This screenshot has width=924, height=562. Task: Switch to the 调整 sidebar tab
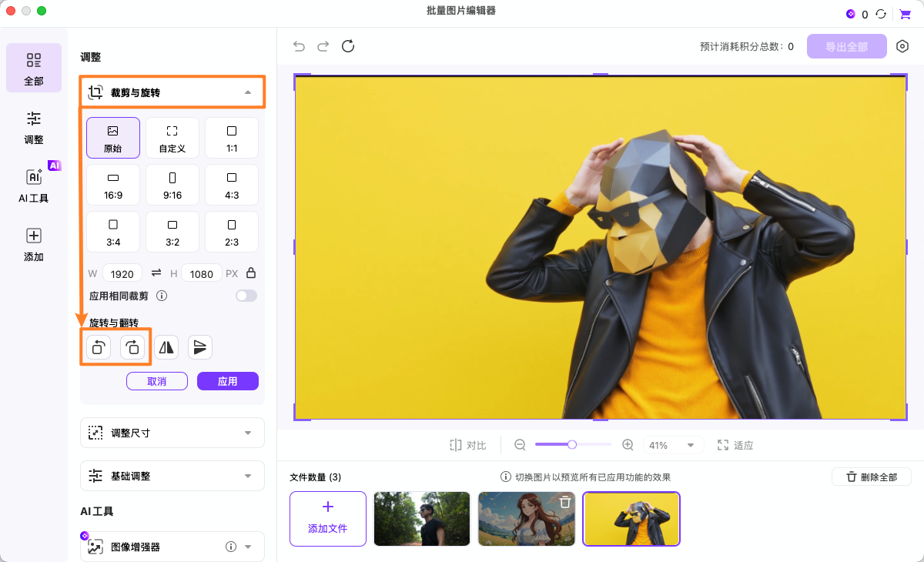(x=33, y=125)
